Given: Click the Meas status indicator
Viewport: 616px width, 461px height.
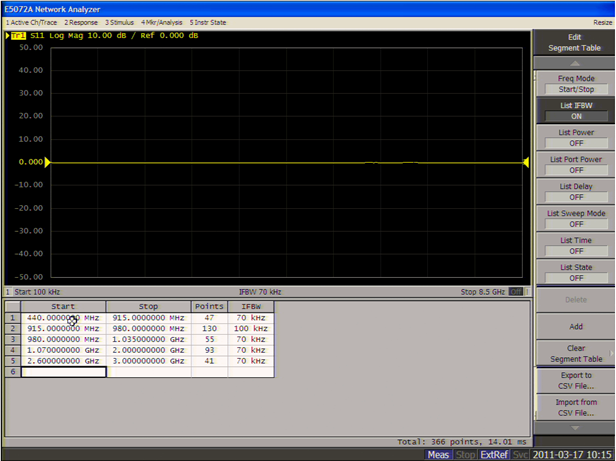Looking at the screenshot, I should click(x=438, y=455).
